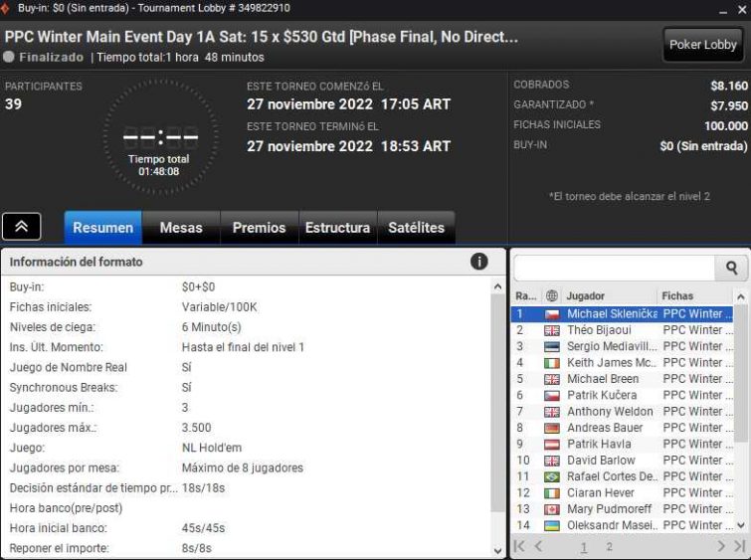Select player row Anthony Weldon

pyautogui.click(x=623, y=412)
